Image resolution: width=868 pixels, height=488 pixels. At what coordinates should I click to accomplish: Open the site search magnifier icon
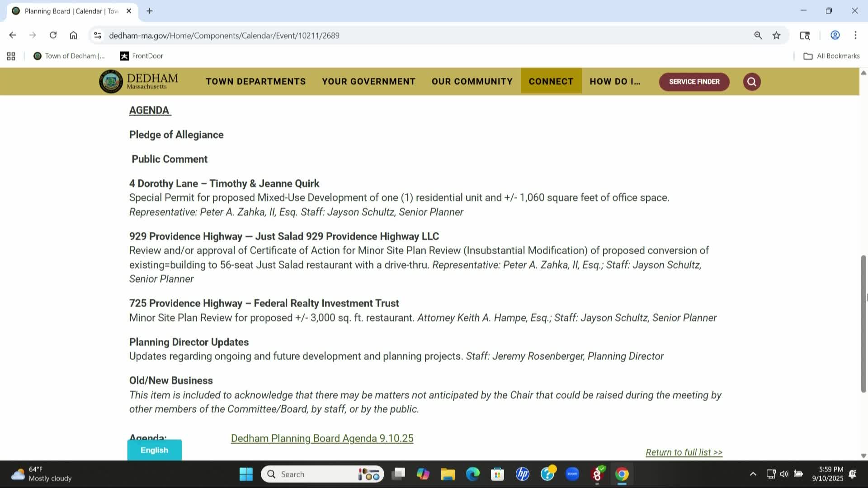(x=751, y=82)
